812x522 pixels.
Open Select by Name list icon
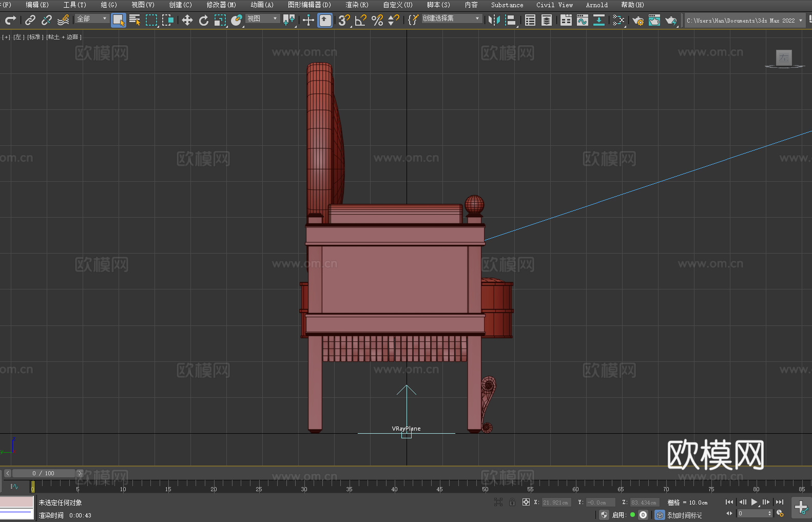pos(135,20)
